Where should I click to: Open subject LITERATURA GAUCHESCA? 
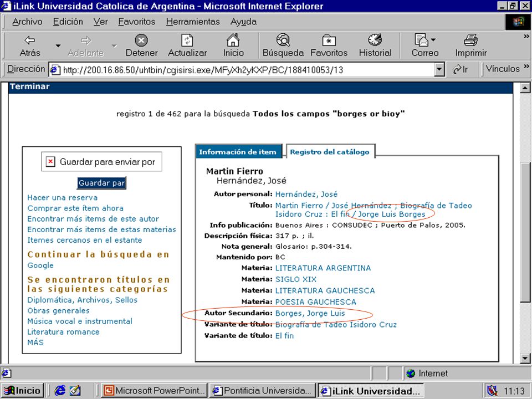325,290
